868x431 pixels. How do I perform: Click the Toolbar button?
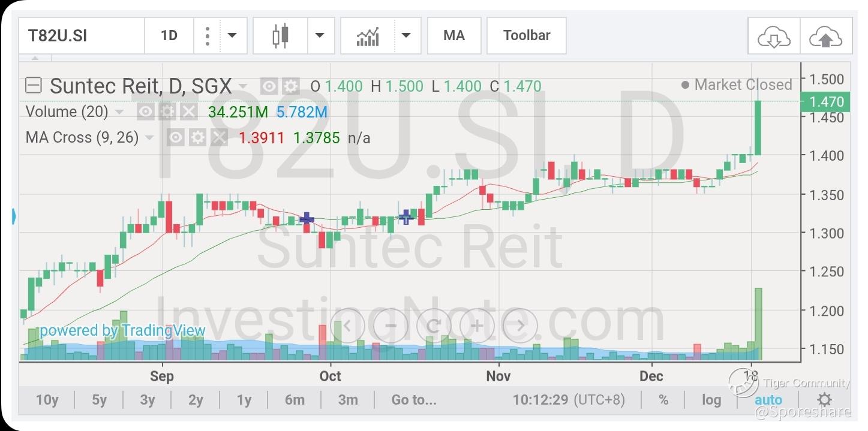(527, 35)
